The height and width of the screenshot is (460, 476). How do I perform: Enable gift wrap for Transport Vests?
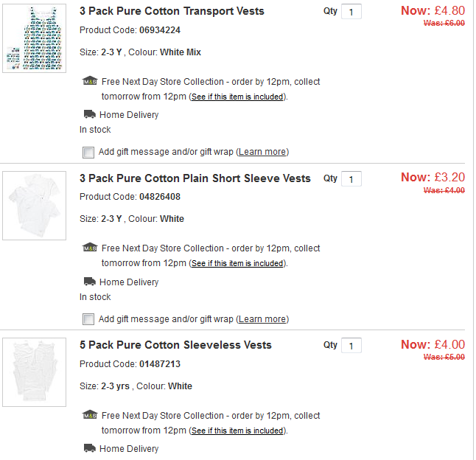(x=88, y=153)
